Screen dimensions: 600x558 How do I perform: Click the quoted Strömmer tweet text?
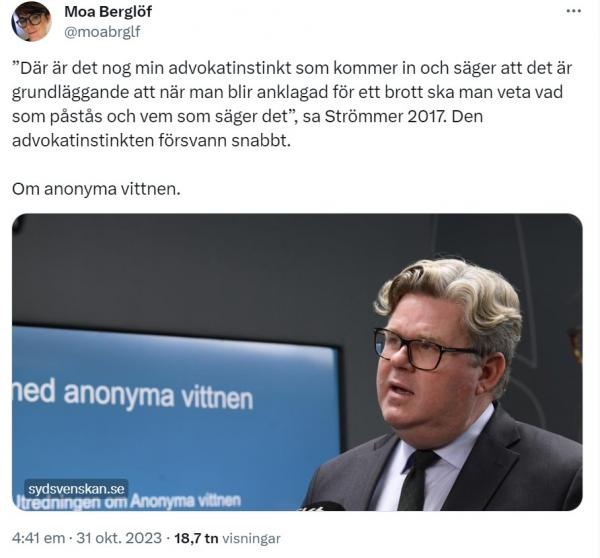coord(292,104)
